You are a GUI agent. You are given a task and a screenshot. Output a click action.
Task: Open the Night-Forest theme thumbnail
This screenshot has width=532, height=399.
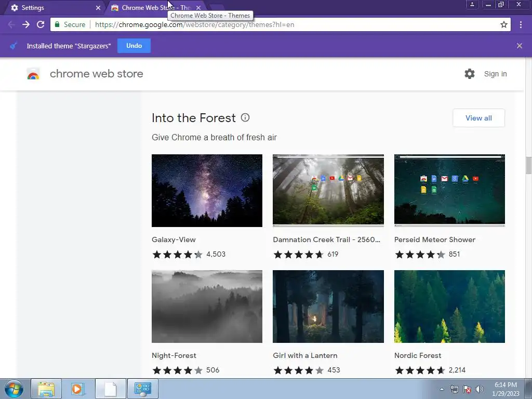pos(207,307)
